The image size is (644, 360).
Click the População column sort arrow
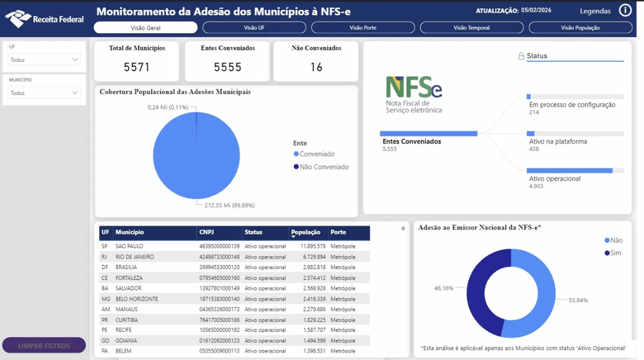[293, 237]
